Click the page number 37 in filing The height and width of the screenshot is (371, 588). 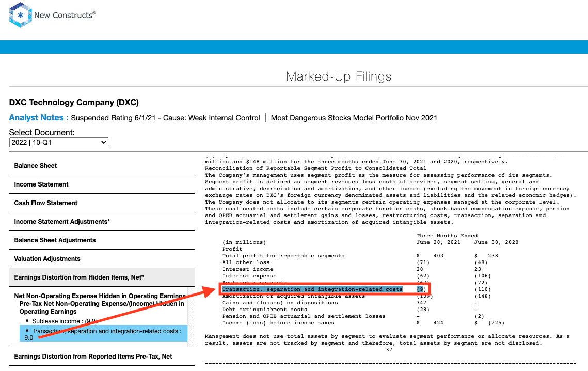[x=389, y=350]
